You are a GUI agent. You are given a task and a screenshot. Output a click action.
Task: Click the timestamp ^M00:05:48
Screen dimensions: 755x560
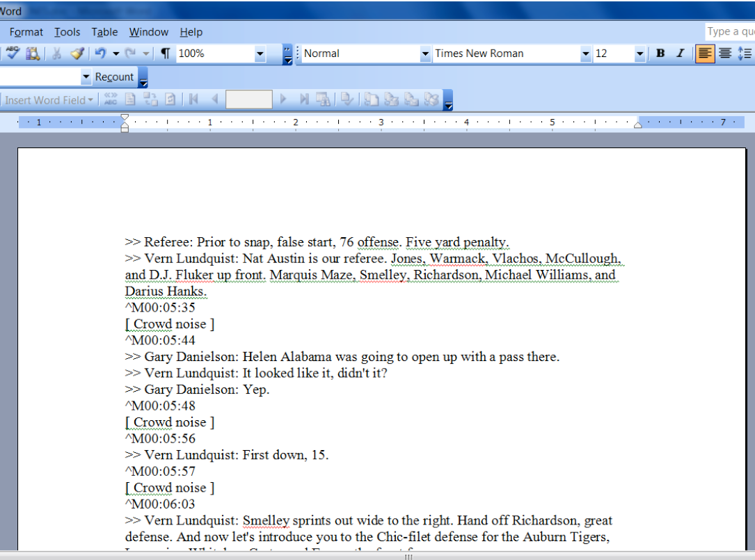(x=160, y=406)
